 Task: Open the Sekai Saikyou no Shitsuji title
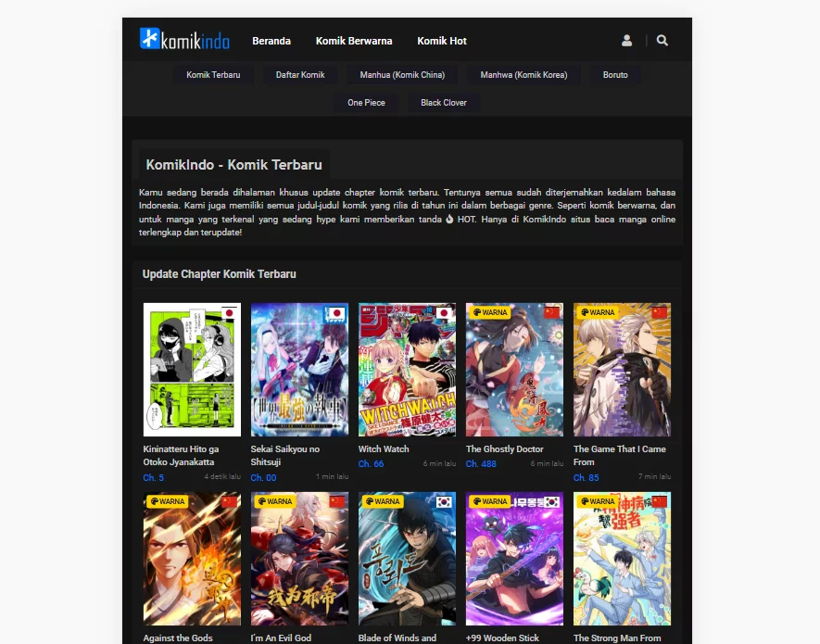click(x=285, y=455)
